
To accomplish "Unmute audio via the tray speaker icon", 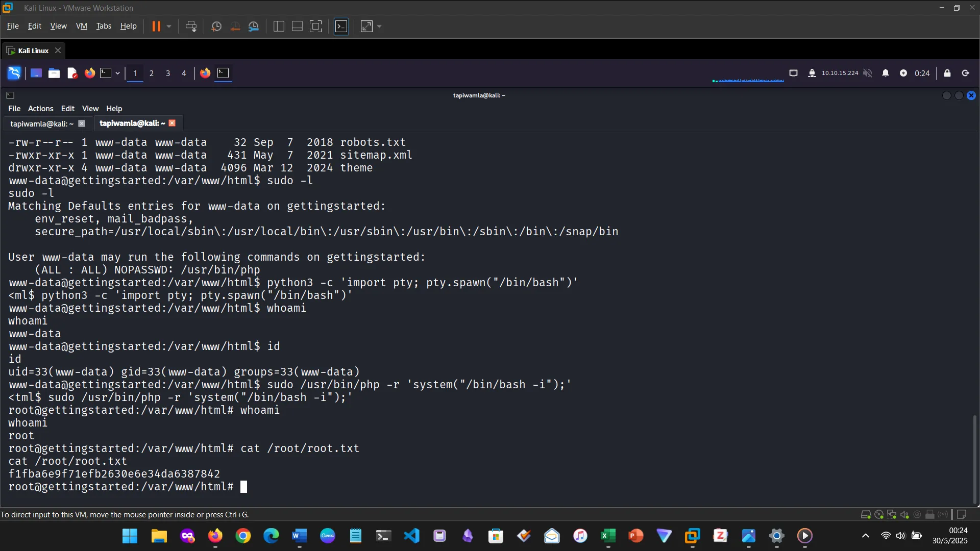I will (868, 73).
